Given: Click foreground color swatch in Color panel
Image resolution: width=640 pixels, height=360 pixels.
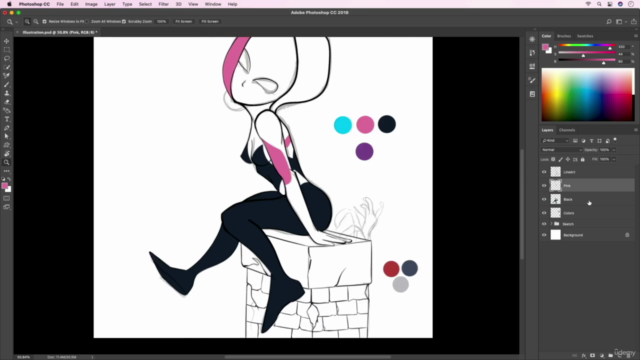Looking at the screenshot, I should pos(545,47).
